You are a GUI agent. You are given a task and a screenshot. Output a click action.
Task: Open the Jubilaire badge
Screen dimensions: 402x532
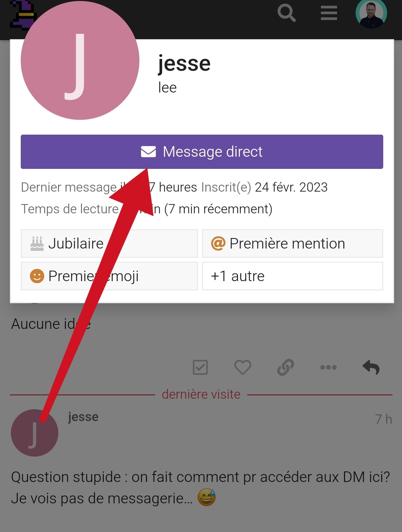109,243
